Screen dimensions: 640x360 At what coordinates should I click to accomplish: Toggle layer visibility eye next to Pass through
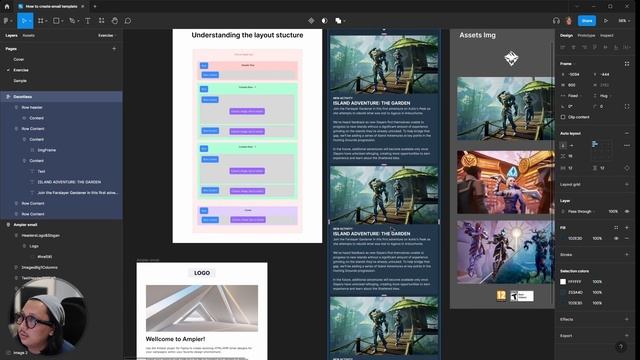tap(627, 211)
